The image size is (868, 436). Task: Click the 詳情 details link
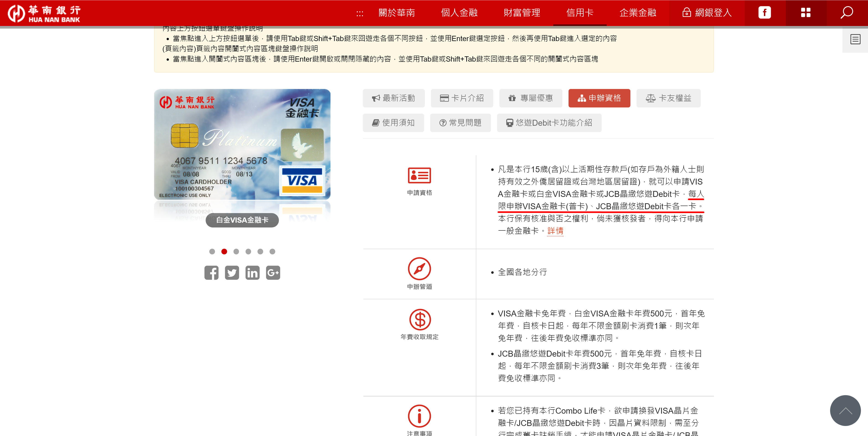555,231
